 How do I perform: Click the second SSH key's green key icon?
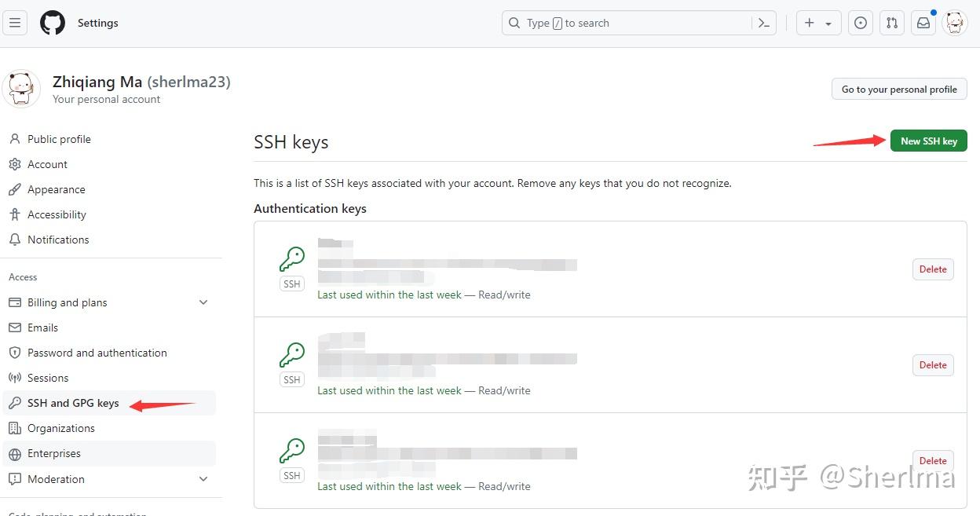point(292,355)
